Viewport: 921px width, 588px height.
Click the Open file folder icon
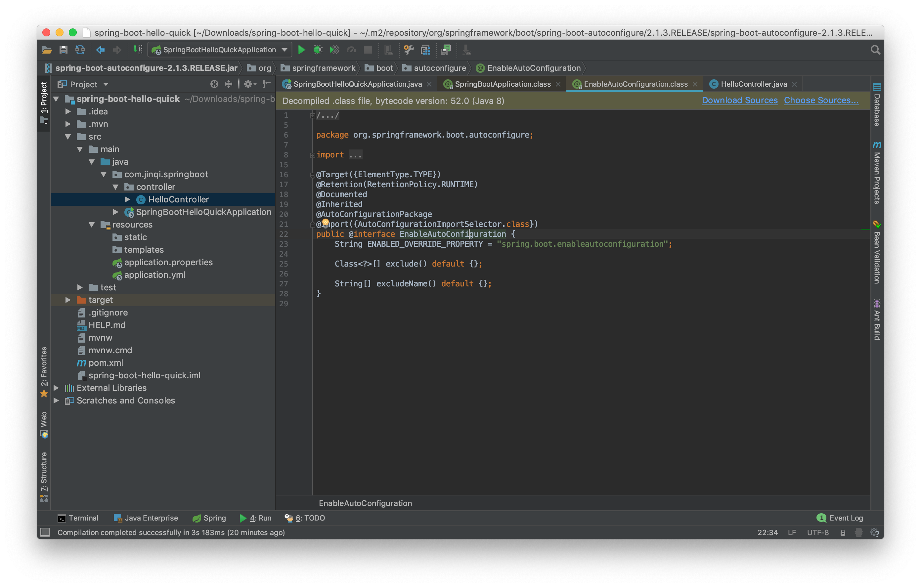click(x=47, y=50)
